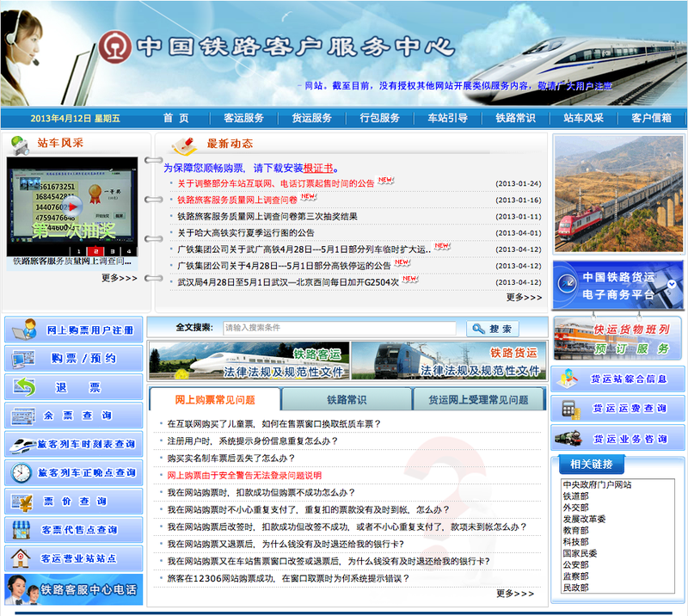Open 客户信箱 navigation item
Viewport: 688px width, 616px height.
pyautogui.click(x=652, y=118)
